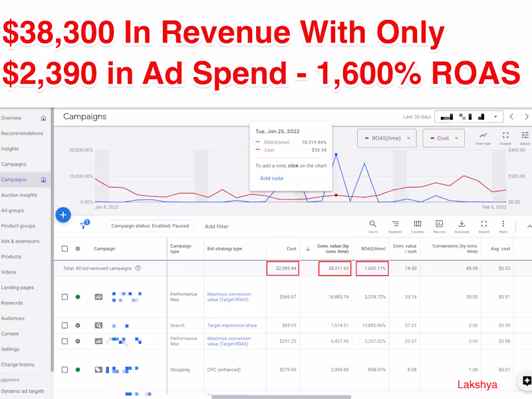This screenshot has width=532, height=399.
Task: Click the blue plus new campaign button
Action: (x=63, y=215)
